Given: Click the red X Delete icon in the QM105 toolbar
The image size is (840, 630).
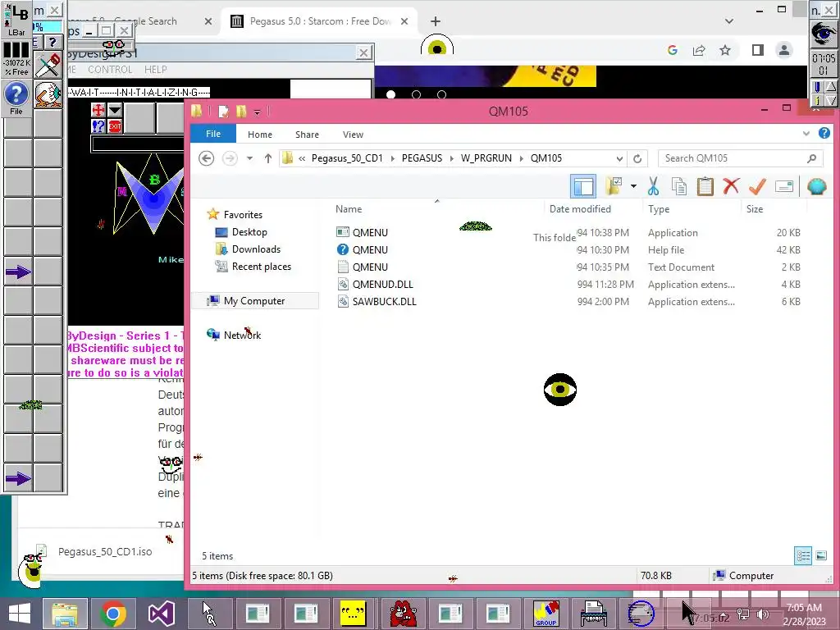Looking at the screenshot, I should point(731,186).
